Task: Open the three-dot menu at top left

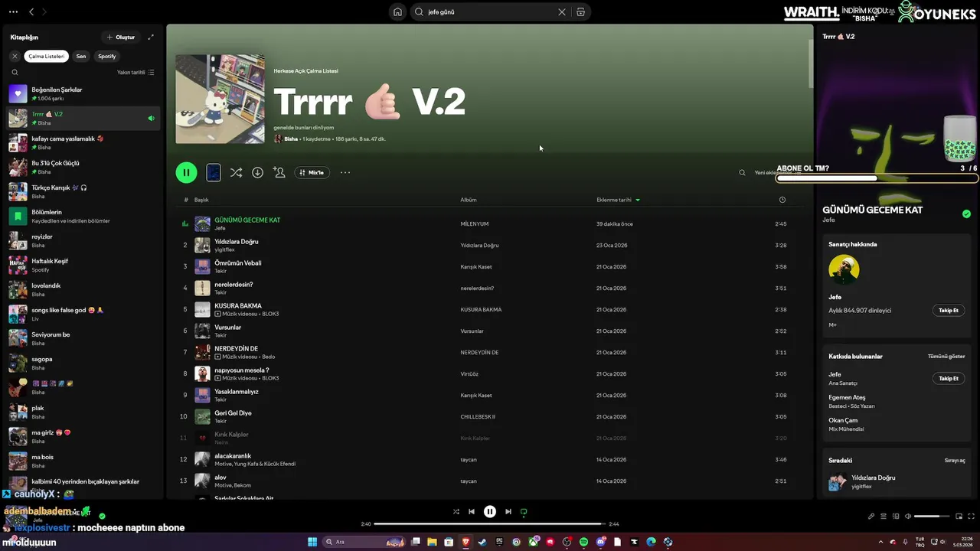Action: pos(13,11)
